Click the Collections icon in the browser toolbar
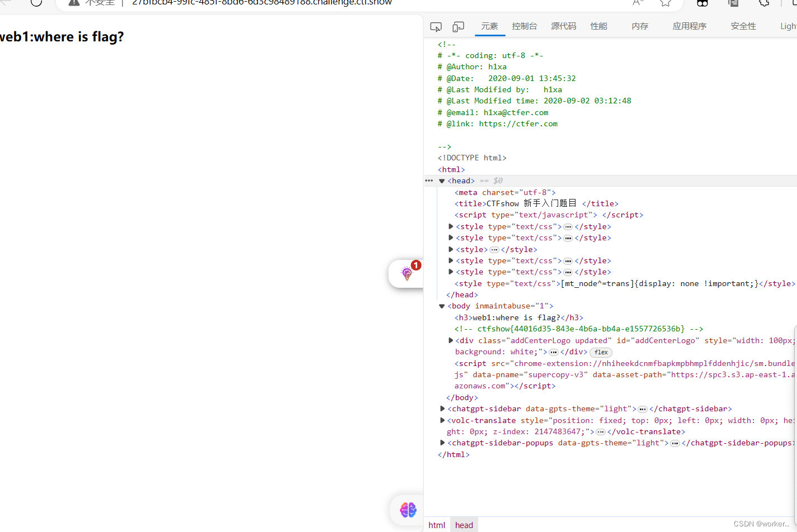797x532 pixels. pyautogui.click(x=733, y=3)
